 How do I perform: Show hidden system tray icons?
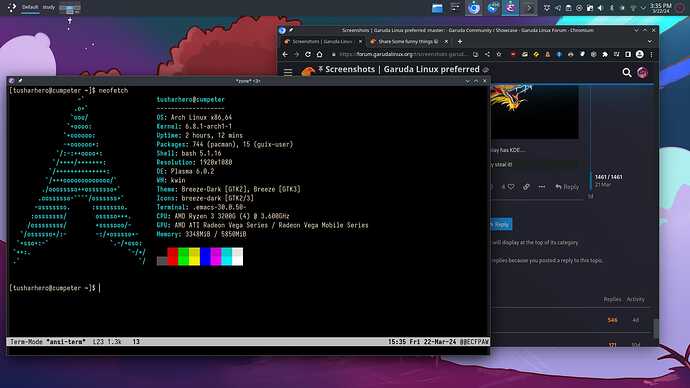coord(643,8)
